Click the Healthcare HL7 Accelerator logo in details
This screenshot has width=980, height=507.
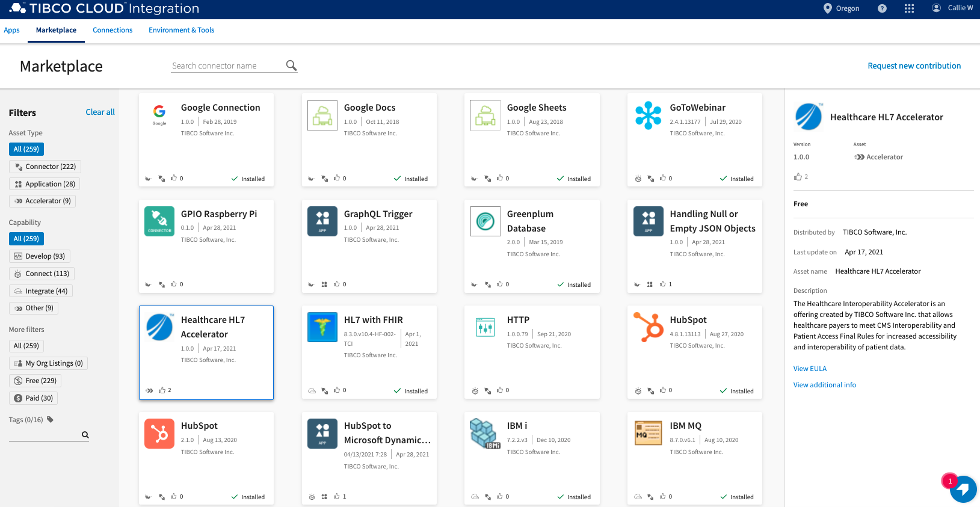click(809, 117)
